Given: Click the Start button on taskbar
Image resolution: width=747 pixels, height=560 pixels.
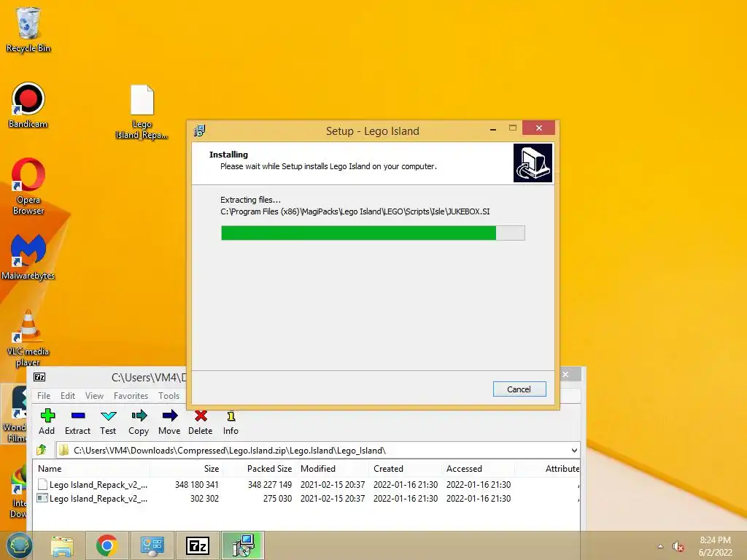Looking at the screenshot, I should (x=19, y=545).
